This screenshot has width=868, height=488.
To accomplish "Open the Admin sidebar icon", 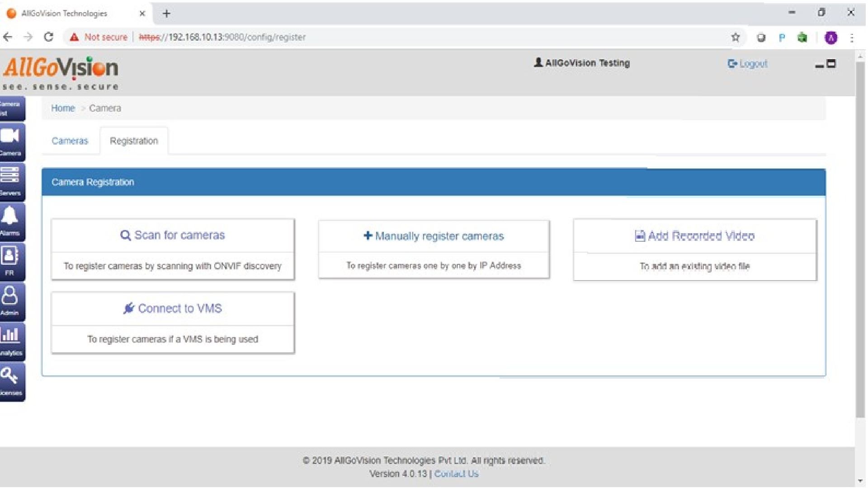I will tap(12, 301).
